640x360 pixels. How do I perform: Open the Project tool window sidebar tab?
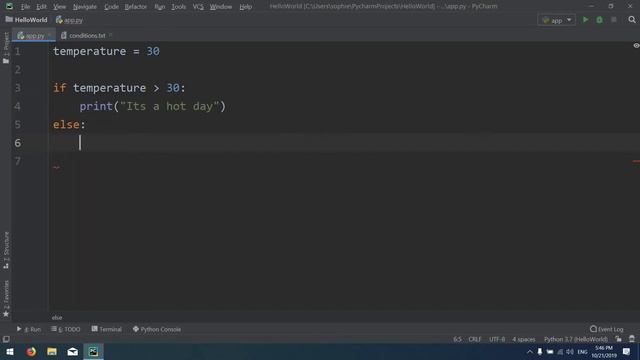tap(6, 48)
